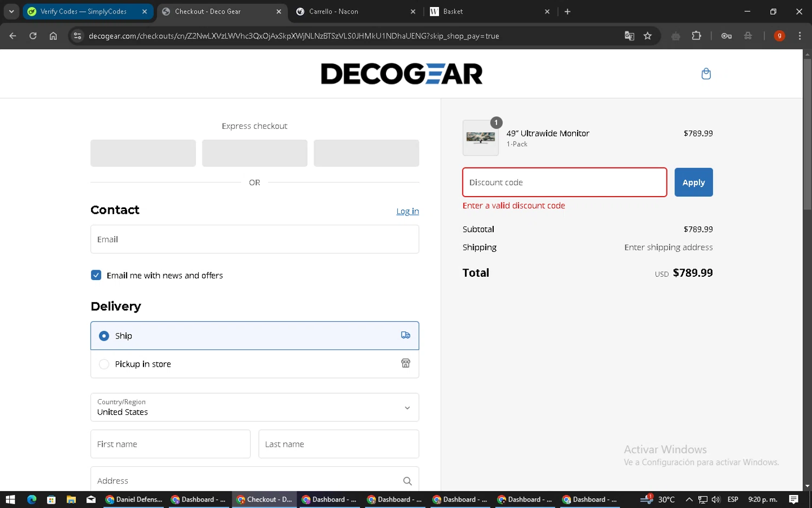Focus the Discount code field
The image size is (812, 508).
pos(565,183)
